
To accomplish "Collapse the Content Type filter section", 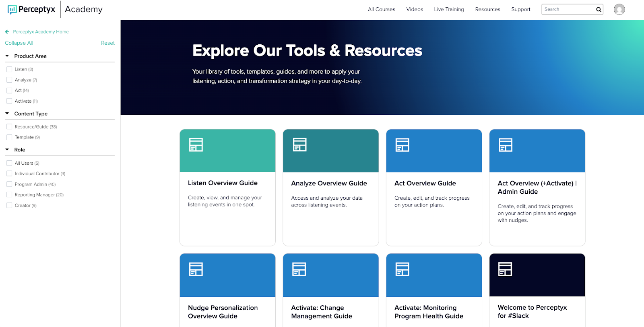I will 7,114.
